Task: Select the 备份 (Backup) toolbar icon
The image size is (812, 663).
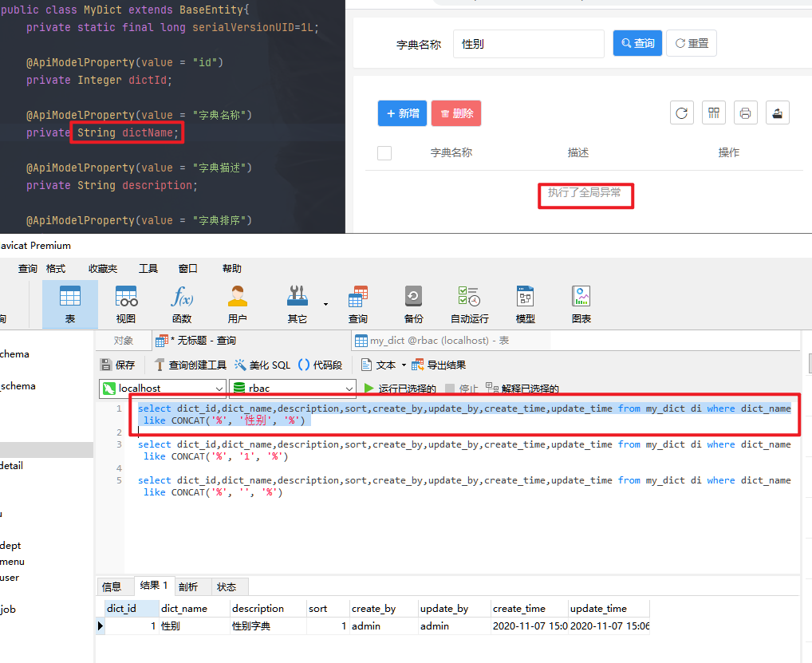Action: 413,304
